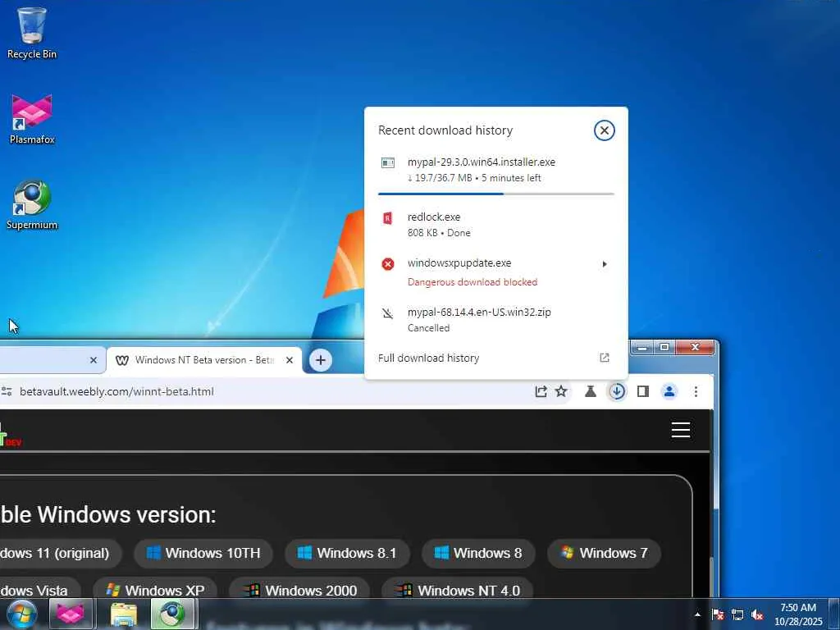Open the Recycle Bin desktop icon
This screenshot has width=840, height=630.
tap(32, 33)
